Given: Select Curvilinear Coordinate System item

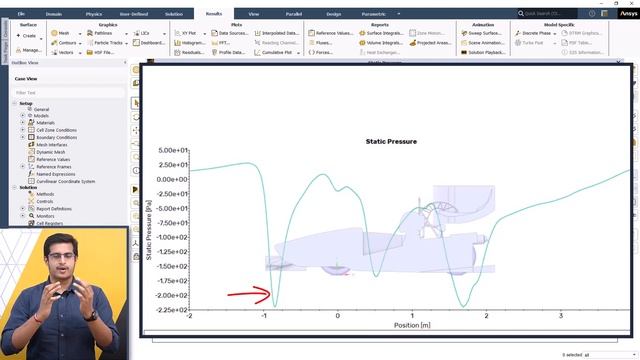Looking at the screenshot, I should pyautogui.click(x=65, y=181).
